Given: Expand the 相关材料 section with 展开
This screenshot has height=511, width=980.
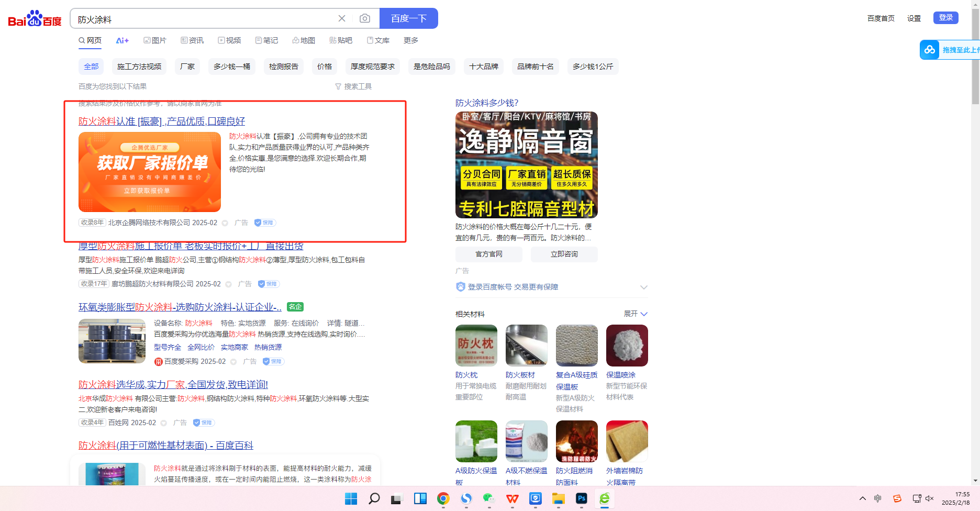Looking at the screenshot, I should (636, 314).
